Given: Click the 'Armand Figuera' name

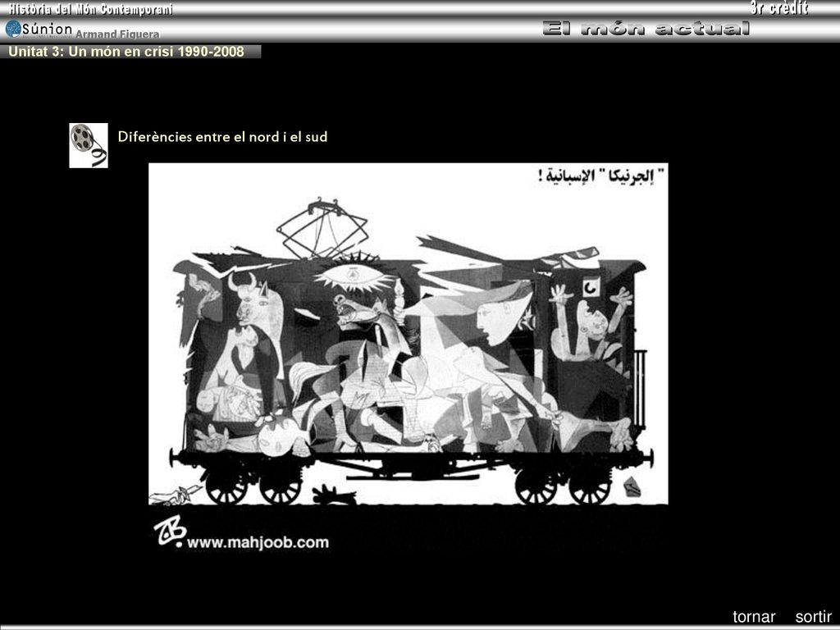Looking at the screenshot, I should click(117, 34).
